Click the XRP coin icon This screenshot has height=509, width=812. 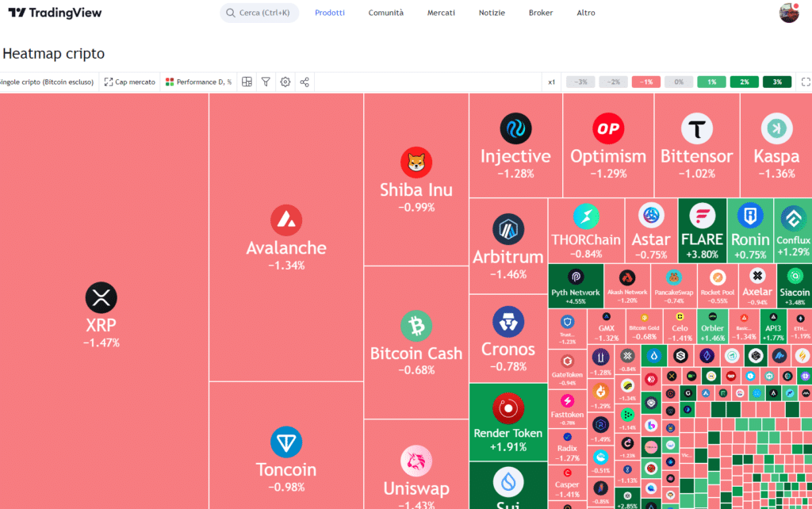pyautogui.click(x=101, y=298)
